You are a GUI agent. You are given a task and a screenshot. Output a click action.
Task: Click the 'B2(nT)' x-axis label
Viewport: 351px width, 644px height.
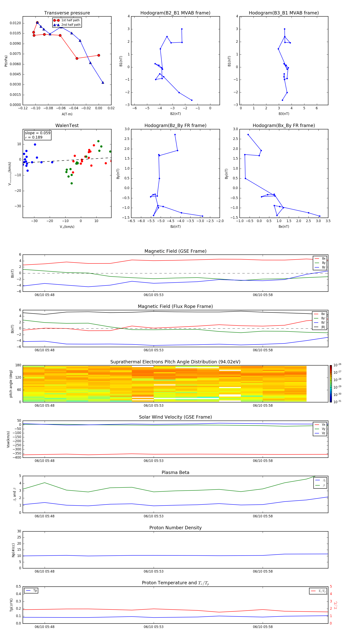pyautogui.click(x=175, y=114)
